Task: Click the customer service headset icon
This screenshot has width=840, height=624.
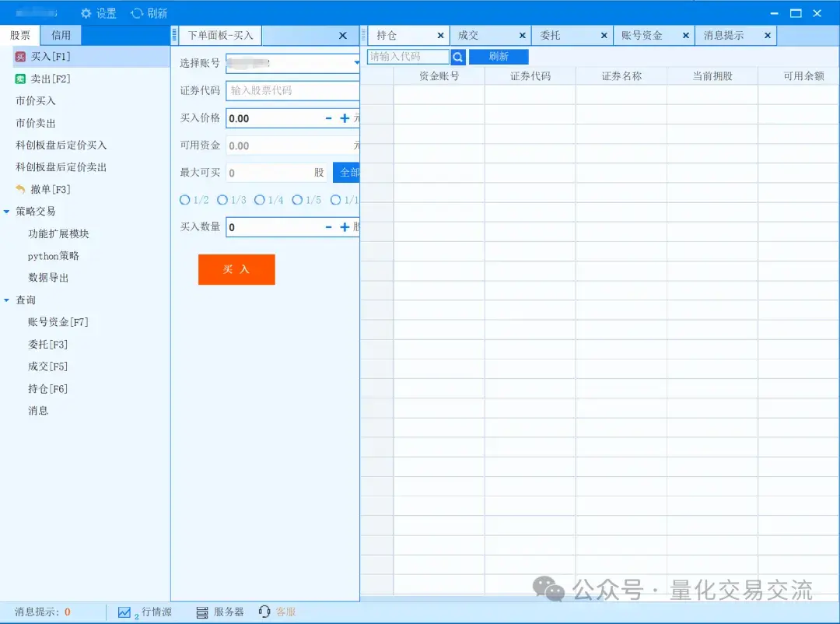Action: 264,612
